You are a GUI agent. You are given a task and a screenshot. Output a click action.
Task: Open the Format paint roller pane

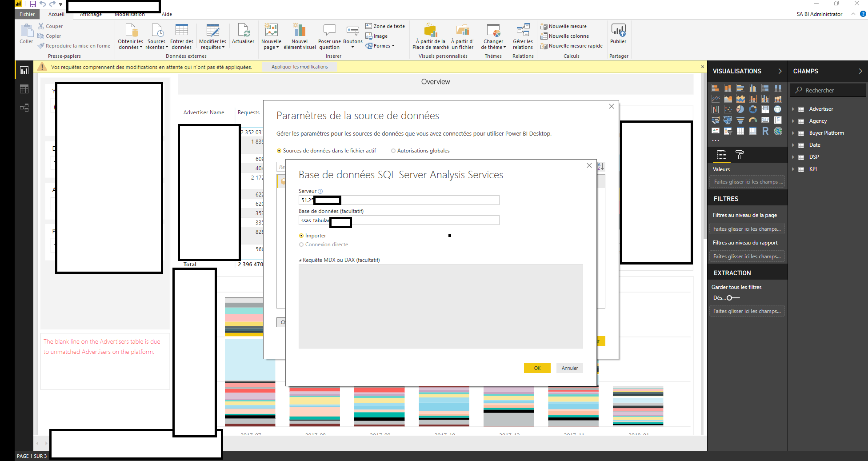coord(740,155)
